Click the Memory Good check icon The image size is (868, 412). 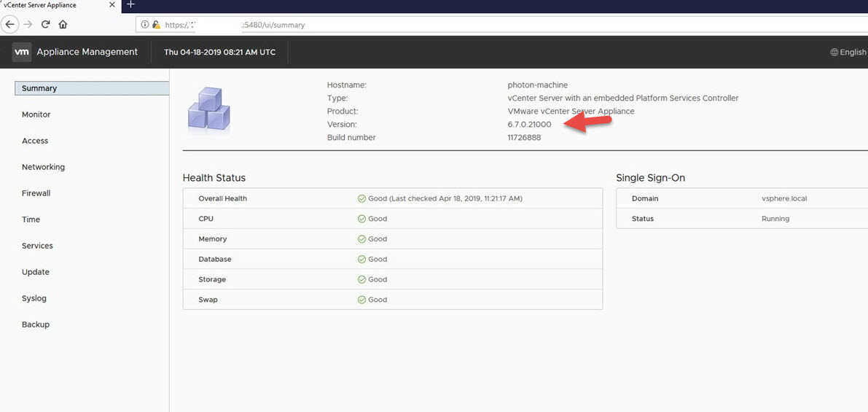click(x=362, y=239)
